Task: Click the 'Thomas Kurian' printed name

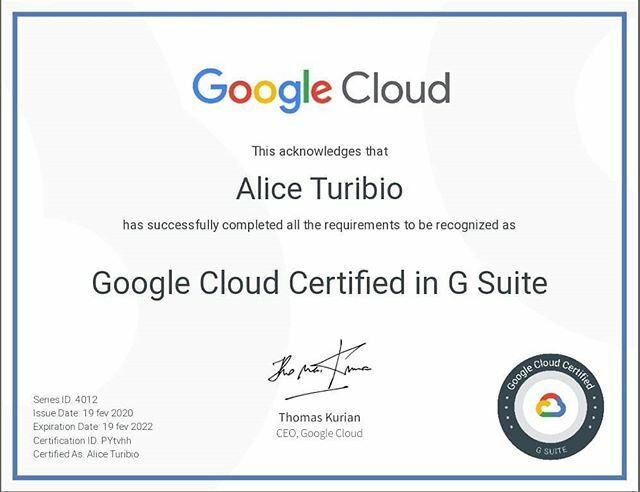Action: click(x=320, y=417)
